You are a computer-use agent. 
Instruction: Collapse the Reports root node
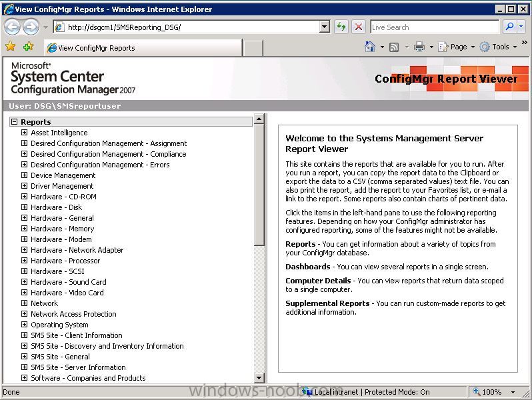click(x=14, y=121)
